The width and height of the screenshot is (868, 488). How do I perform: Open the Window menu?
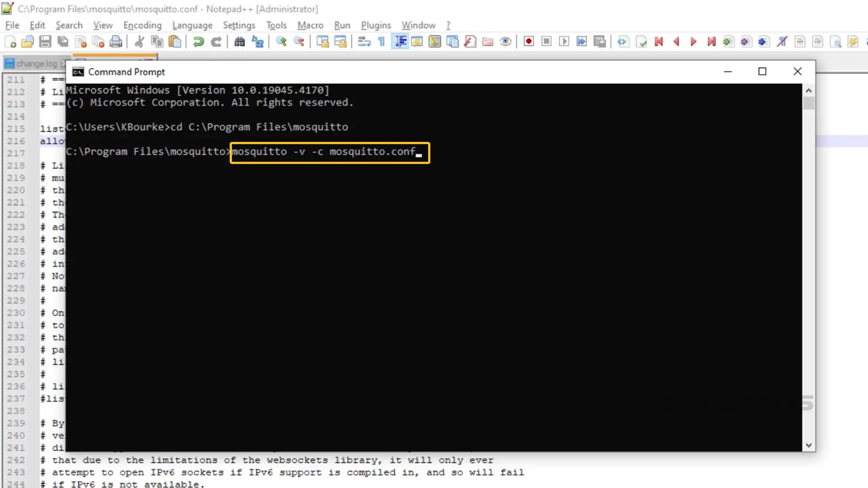pyautogui.click(x=419, y=25)
